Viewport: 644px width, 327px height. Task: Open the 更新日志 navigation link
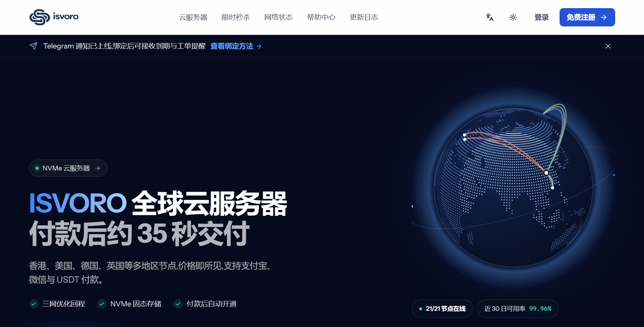(364, 17)
